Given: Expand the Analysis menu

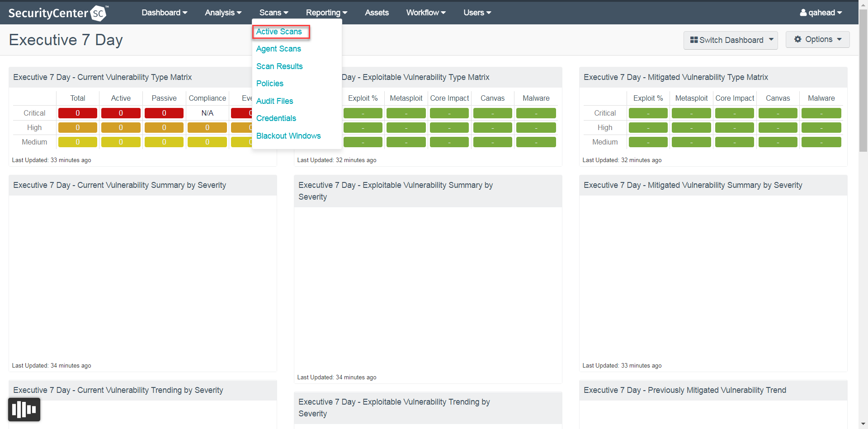Looking at the screenshot, I should (x=223, y=13).
